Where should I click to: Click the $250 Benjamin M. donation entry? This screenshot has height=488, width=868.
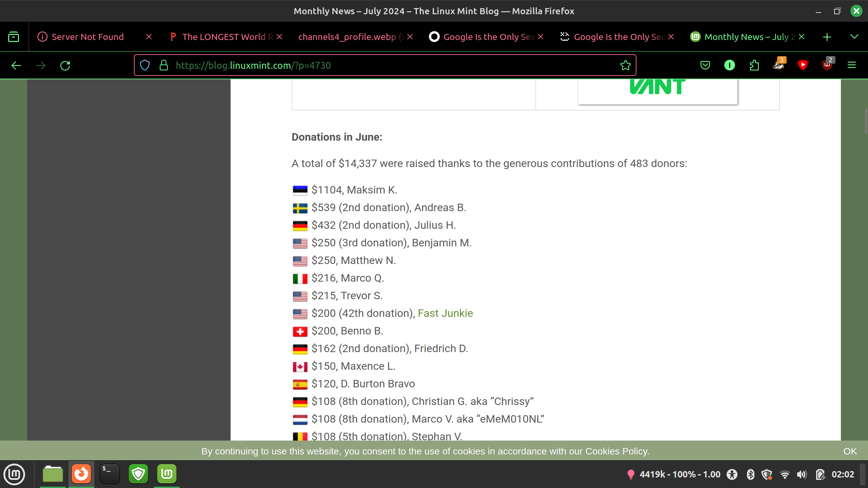392,243
